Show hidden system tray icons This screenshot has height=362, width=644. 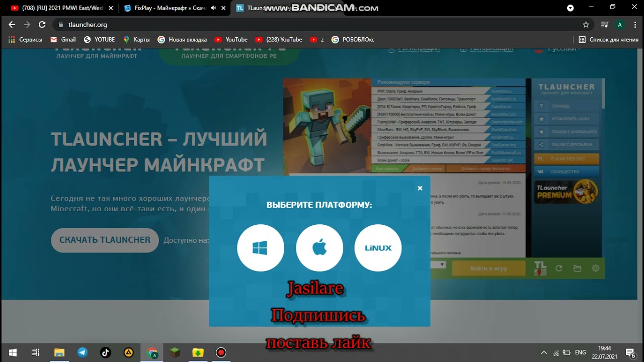[544, 352]
